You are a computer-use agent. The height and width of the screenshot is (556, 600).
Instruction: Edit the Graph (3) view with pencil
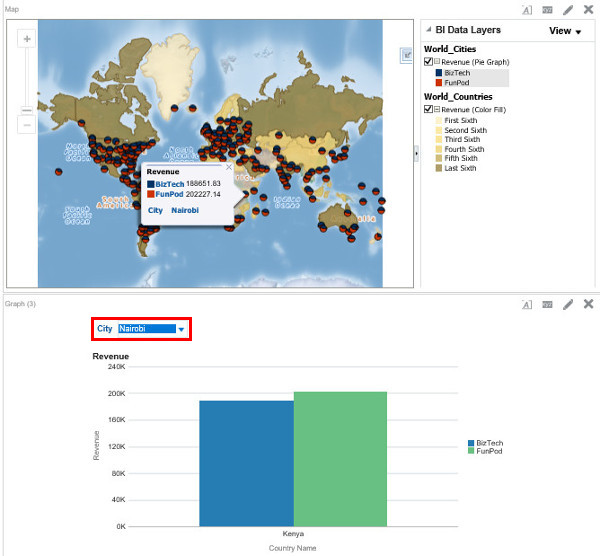click(568, 304)
